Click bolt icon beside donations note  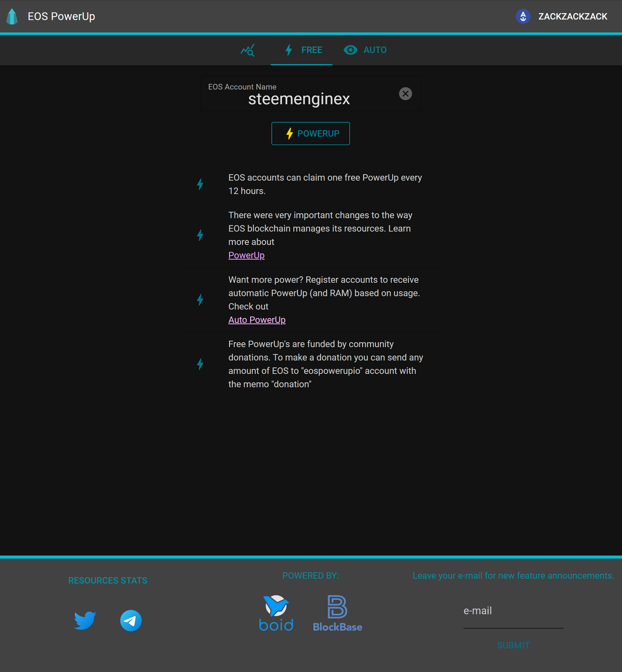pyautogui.click(x=200, y=364)
